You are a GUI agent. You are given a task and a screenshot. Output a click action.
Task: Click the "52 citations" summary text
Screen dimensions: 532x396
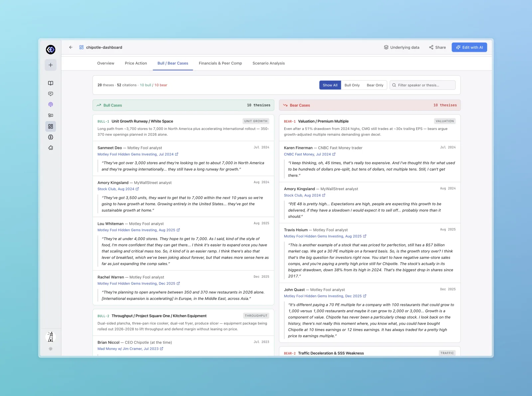click(x=127, y=85)
